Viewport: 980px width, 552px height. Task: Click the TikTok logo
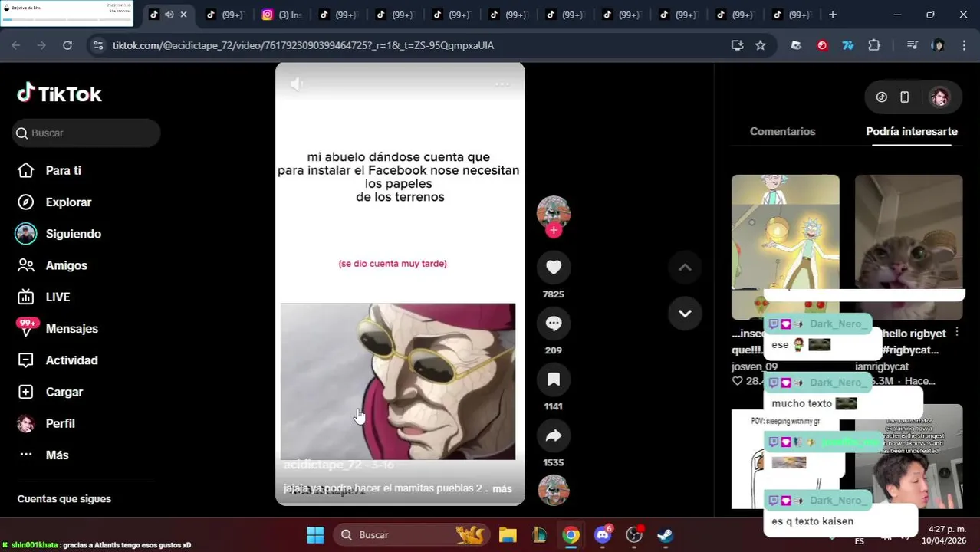59,94
